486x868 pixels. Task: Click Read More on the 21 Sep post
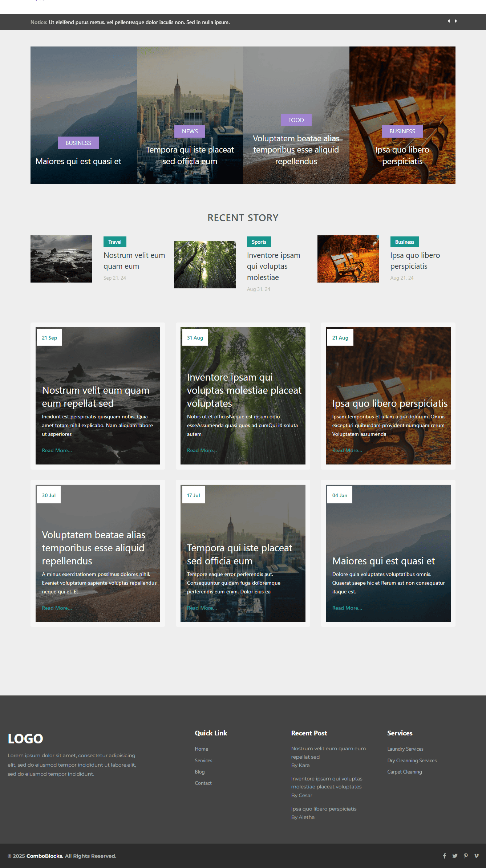pyautogui.click(x=57, y=450)
